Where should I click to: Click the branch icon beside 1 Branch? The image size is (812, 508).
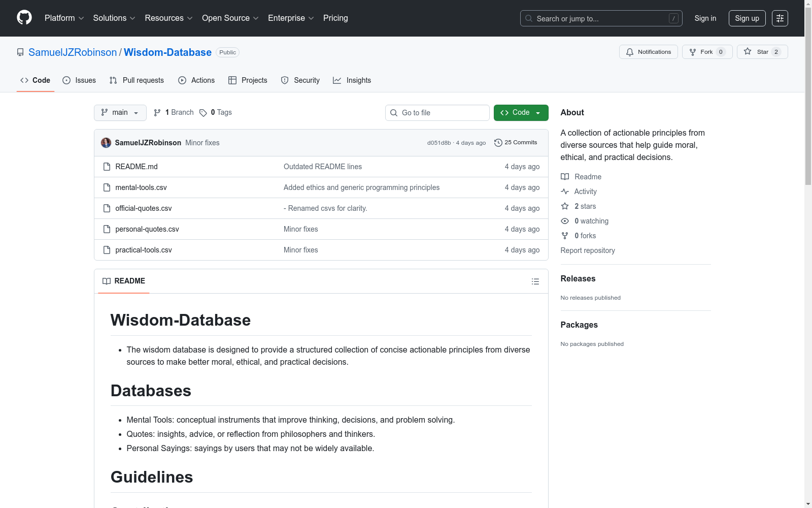157,113
